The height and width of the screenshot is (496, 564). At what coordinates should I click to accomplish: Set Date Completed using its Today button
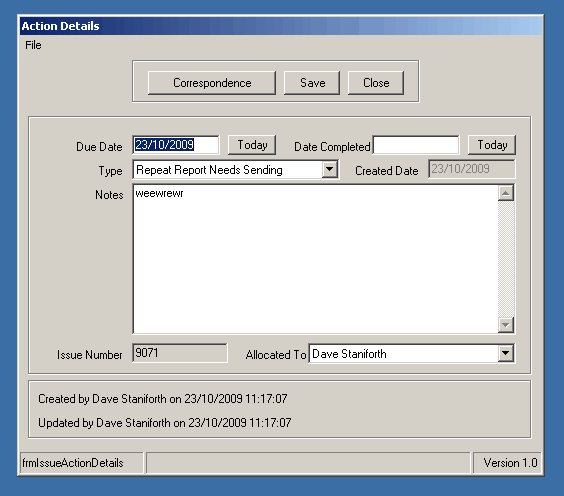click(x=492, y=145)
